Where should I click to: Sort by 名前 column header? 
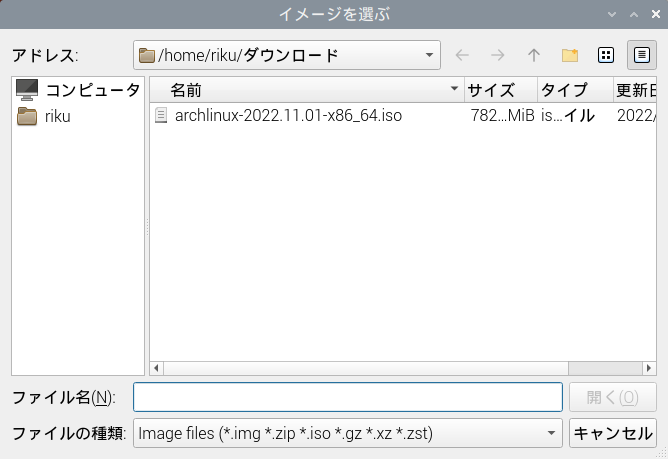[x=307, y=90]
